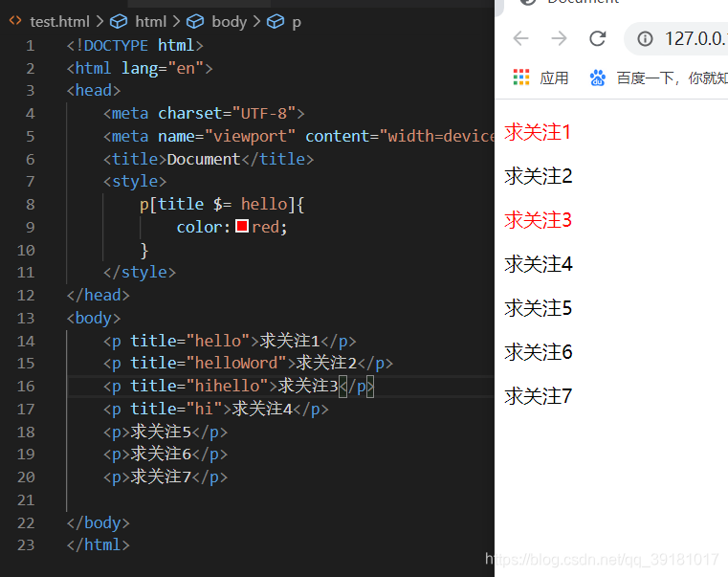728x577 pixels.
Task: Click line number 23 in the gutter
Action: [x=26, y=545]
